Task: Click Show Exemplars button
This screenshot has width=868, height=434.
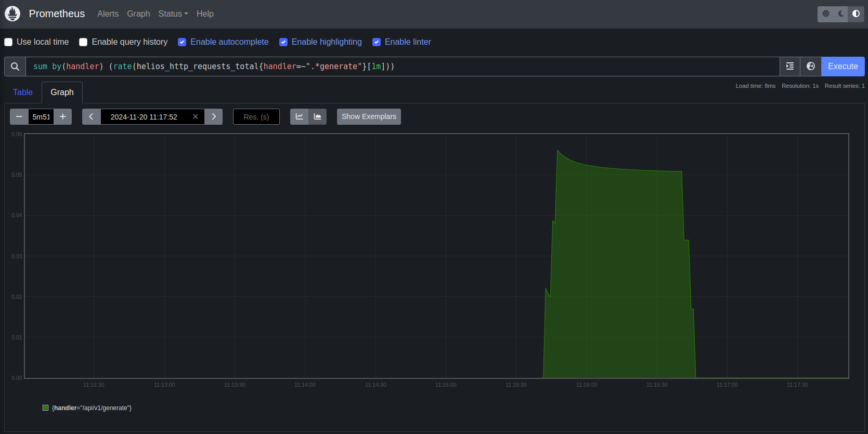Action: 369,117
